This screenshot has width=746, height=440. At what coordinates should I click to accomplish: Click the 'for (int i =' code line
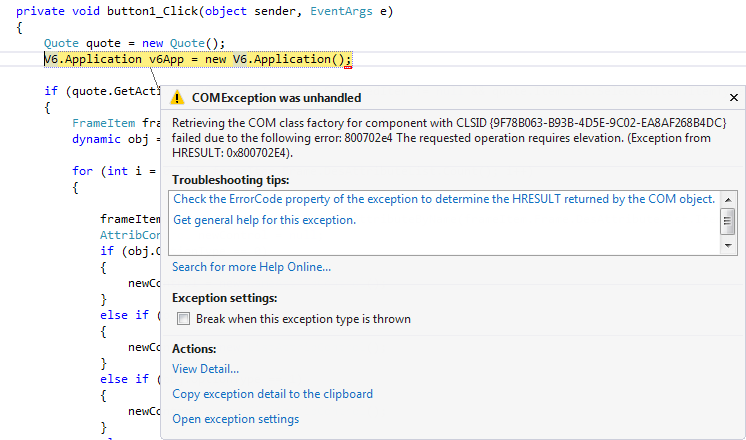[x=116, y=171]
